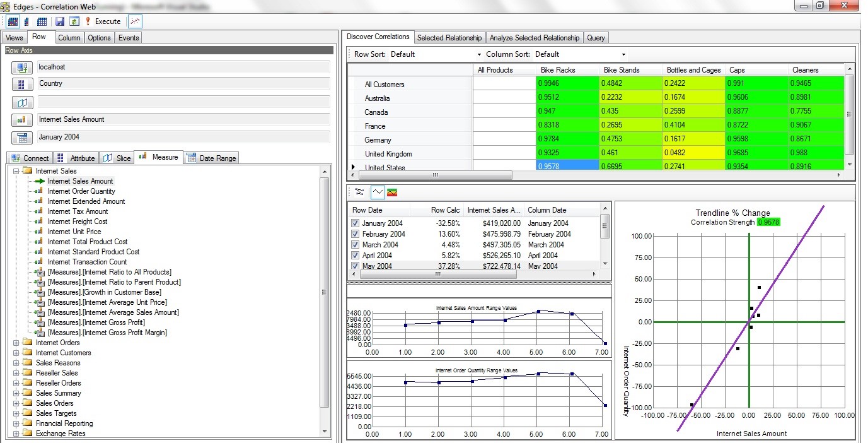Select the colored area chart icon

pyautogui.click(x=392, y=192)
